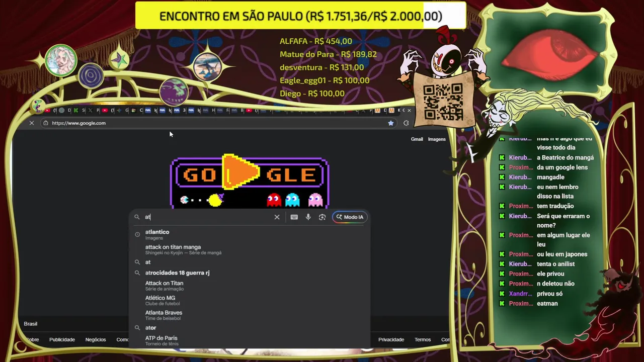Pick the 'Attack on Titan' animation series suggestion

click(249, 286)
